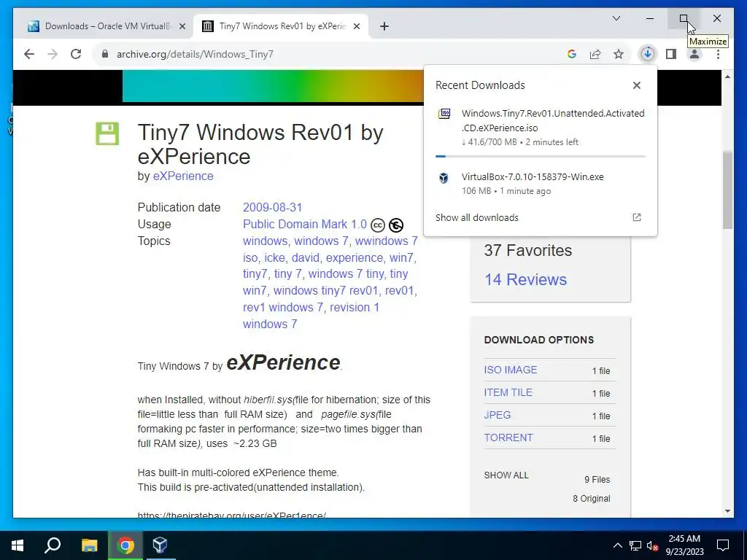This screenshot has height=560, width=747.
Task: Open a new browser tab
Action: [384, 27]
